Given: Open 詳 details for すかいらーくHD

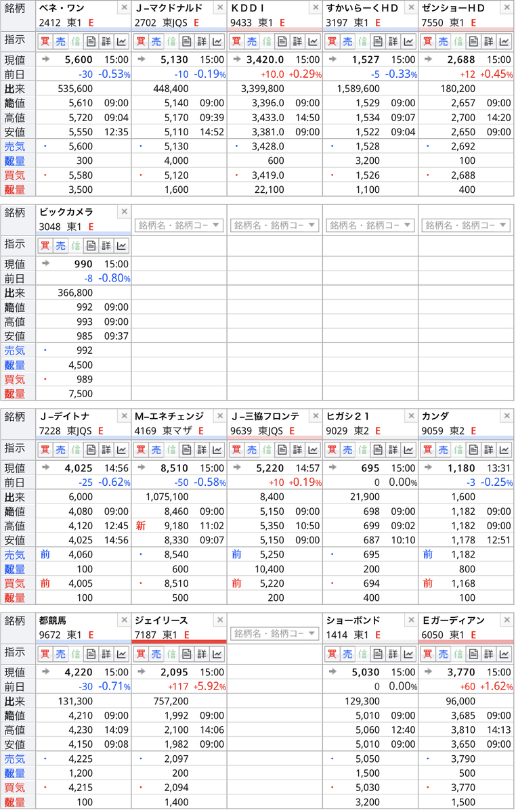Looking at the screenshot, I should pos(393,41).
